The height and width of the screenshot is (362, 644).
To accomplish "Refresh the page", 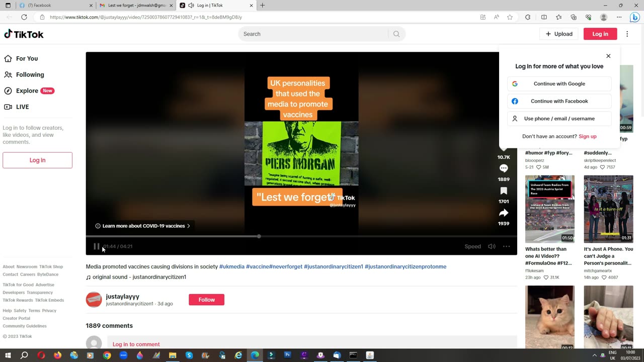I will pyautogui.click(x=24, y=17).
